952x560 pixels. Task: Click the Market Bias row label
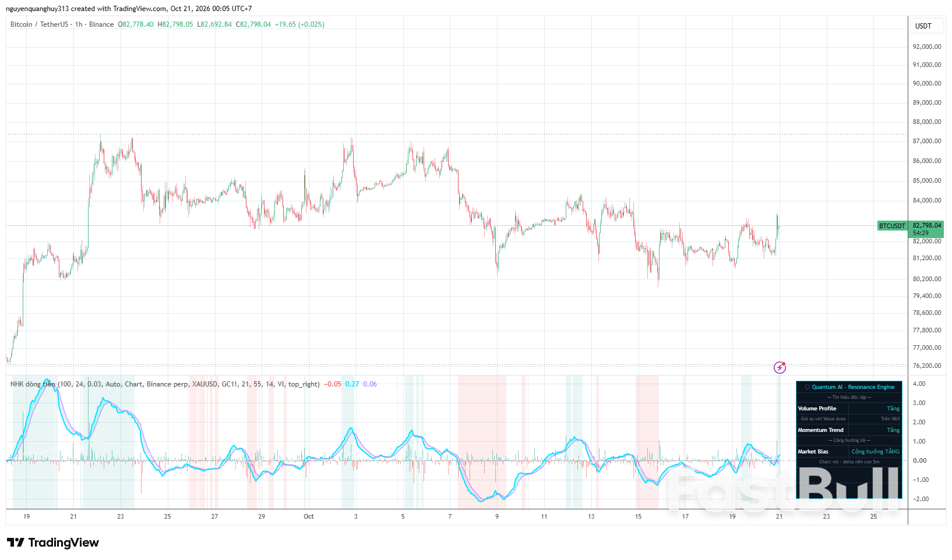813,452
